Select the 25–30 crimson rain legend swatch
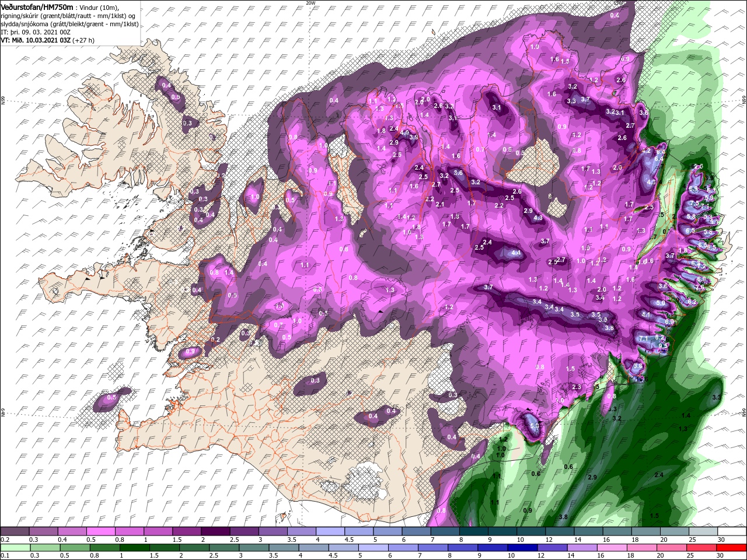Screen dimensions: 747x560 (703, 548)
